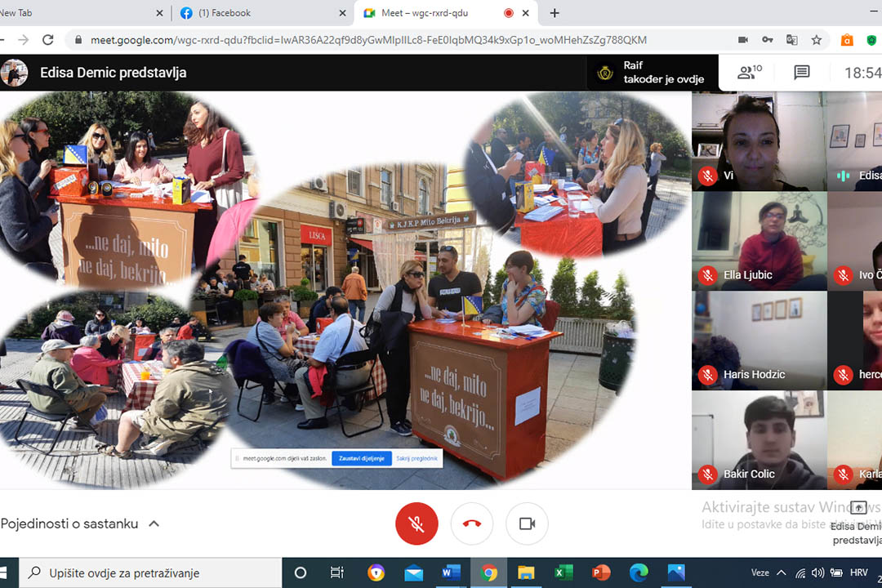Reload the current page

(48, 40)
